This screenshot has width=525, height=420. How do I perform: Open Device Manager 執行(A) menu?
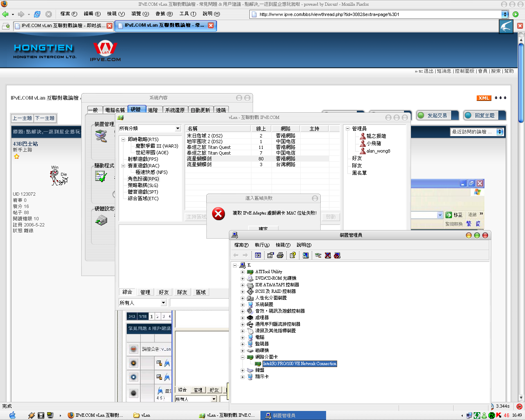(x=262, y=245)
